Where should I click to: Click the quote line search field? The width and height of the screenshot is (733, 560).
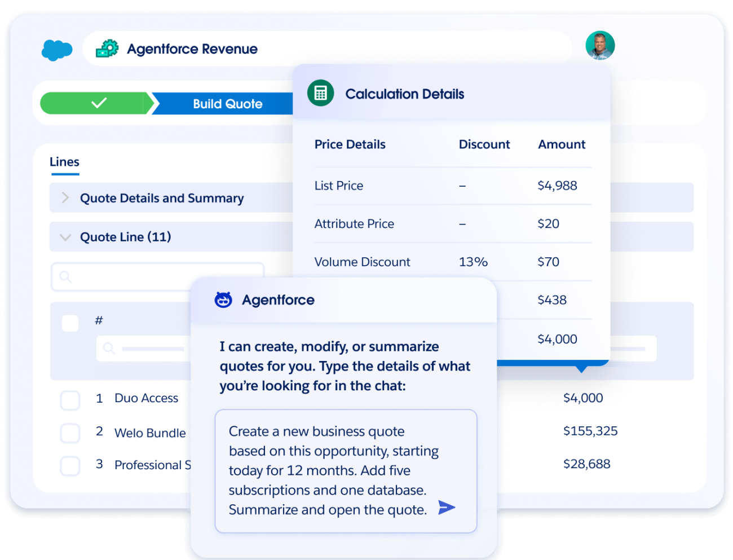tap(158, 277)
